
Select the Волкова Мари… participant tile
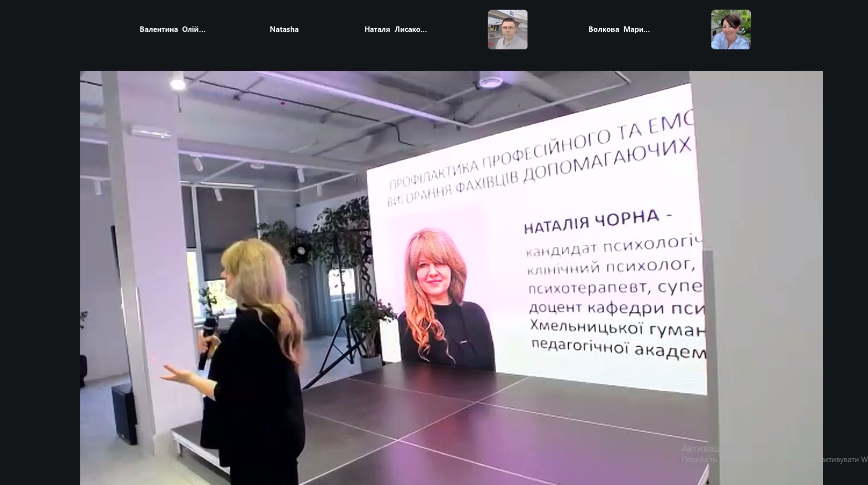point(619,29)
